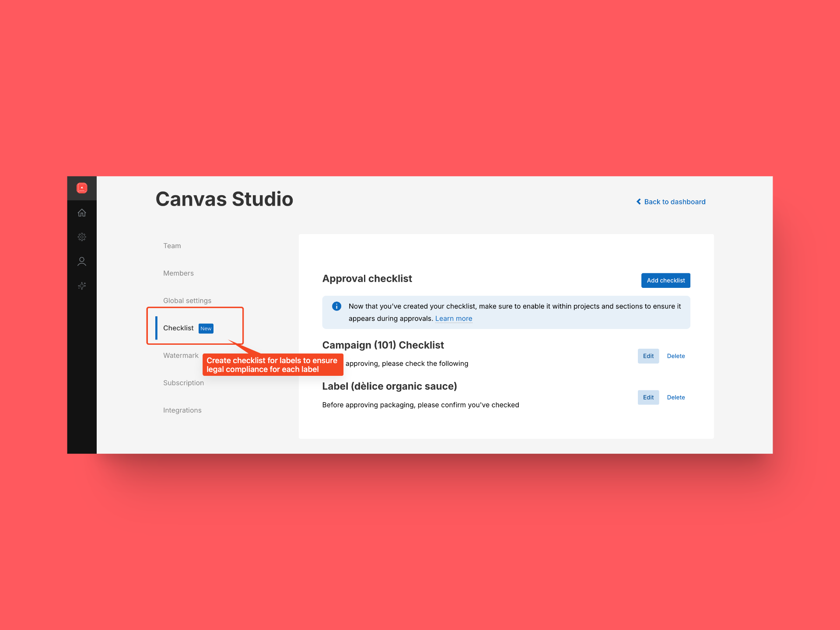Image resolution: width=840 pixels, height=630 pixels.
Task: Open the Learn more link in the banner
Action: tap(454, 318)
